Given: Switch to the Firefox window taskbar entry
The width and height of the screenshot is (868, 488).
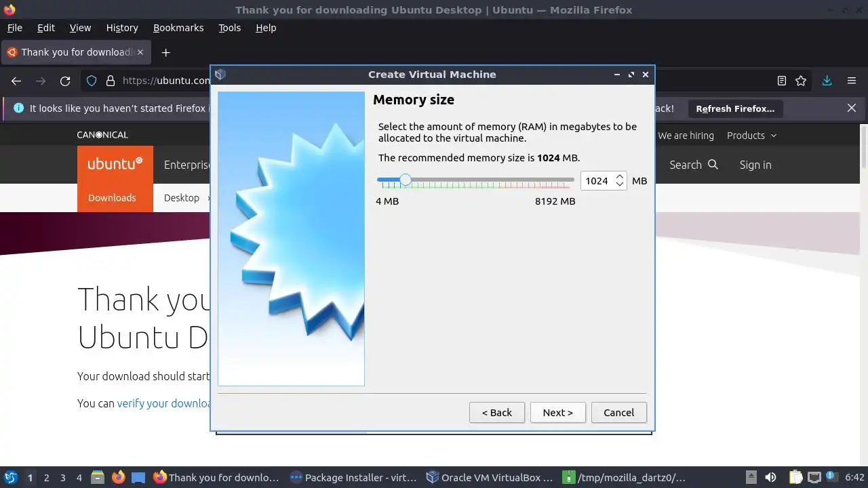Looking at the screenshot, I should 216,478.
